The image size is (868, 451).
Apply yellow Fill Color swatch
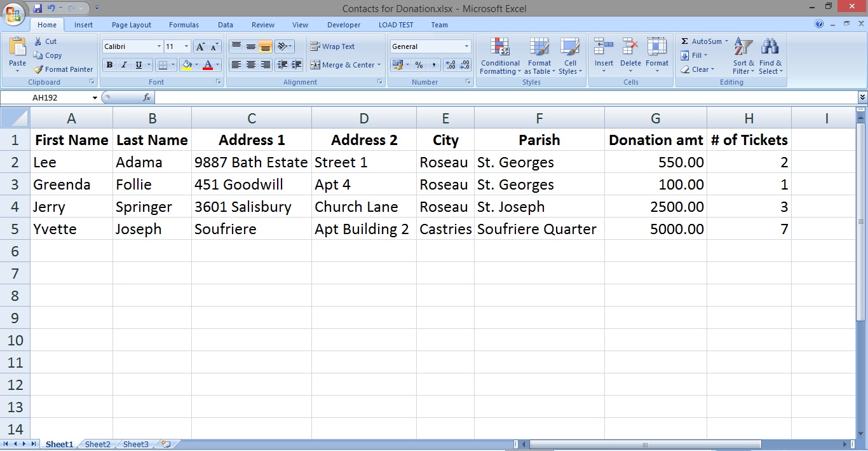pos(187,65)
